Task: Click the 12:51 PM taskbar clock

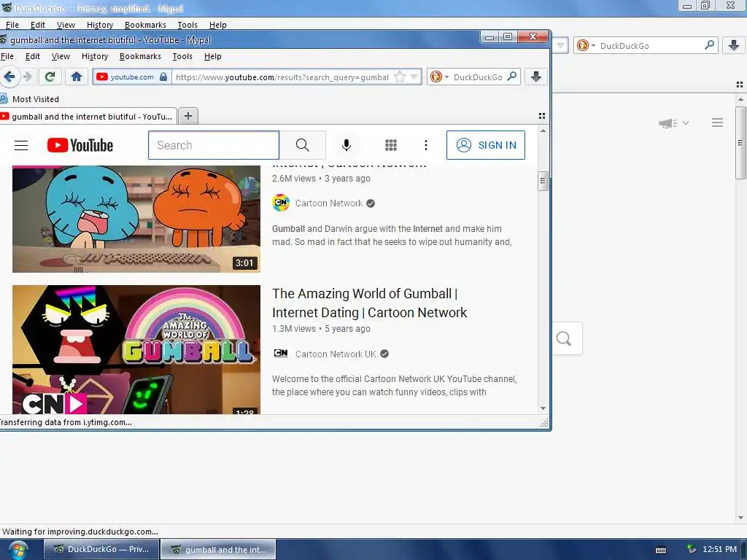Action: pyautogui.click(x=719, y=549)
